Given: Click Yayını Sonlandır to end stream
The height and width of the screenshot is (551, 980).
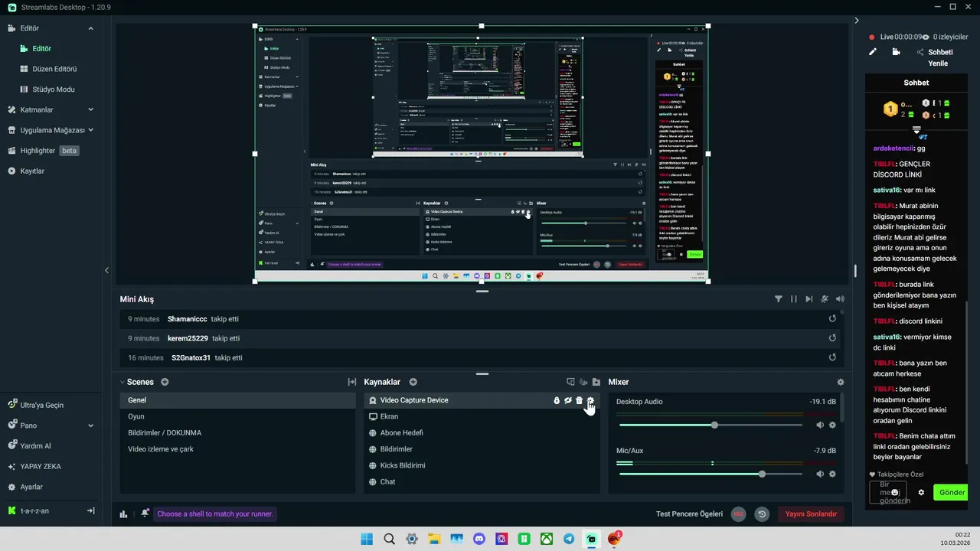Looking at the screenshot, I should [811, 514].
